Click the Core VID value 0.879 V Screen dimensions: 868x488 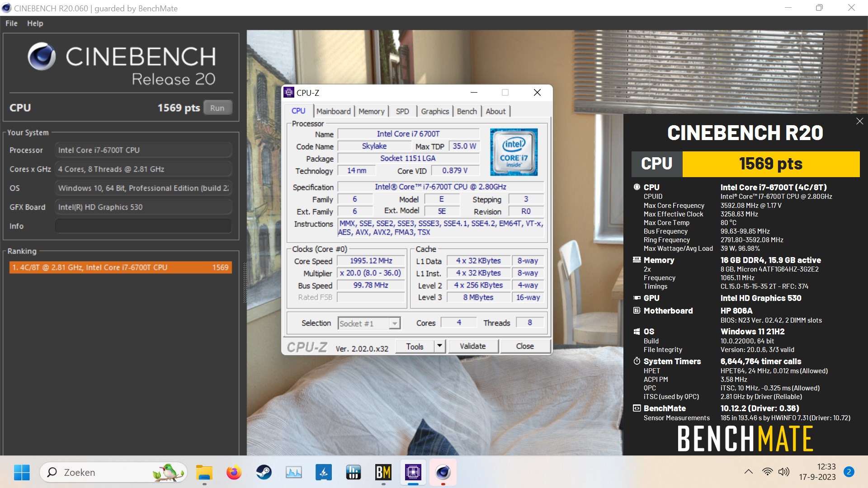(455, 170)
